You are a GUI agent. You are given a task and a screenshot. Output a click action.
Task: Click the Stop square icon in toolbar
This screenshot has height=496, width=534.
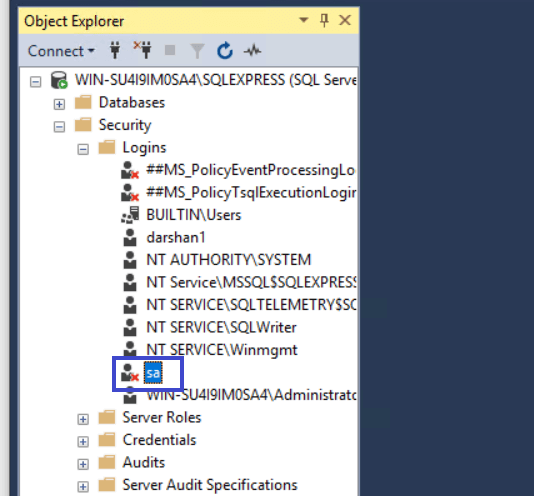click(170, 50)
